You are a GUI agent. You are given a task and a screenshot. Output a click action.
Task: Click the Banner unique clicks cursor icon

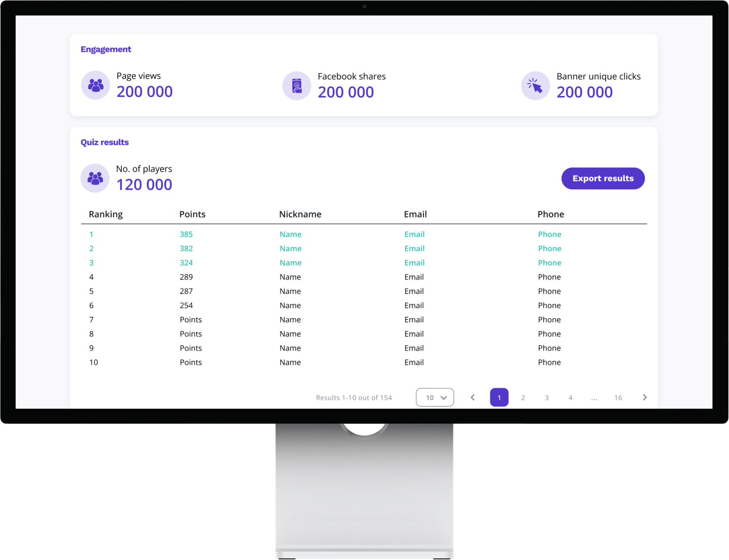(535, 85)
